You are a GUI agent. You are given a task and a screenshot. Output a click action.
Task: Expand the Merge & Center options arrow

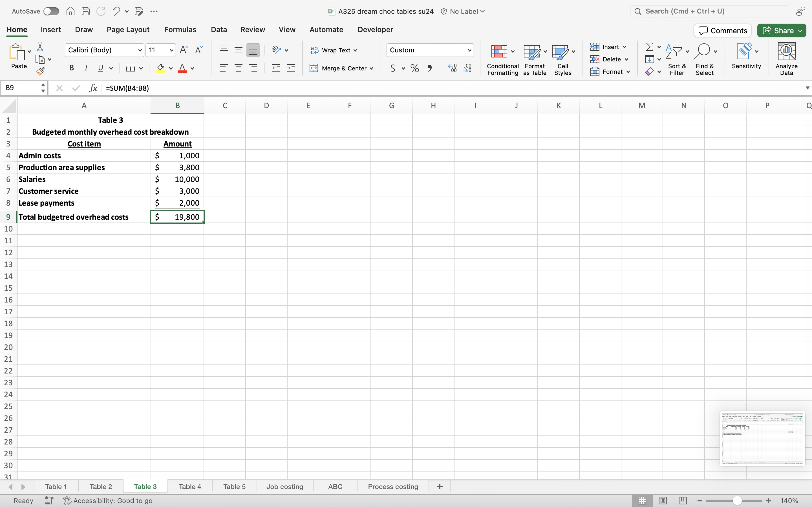(x=371, y=68)
